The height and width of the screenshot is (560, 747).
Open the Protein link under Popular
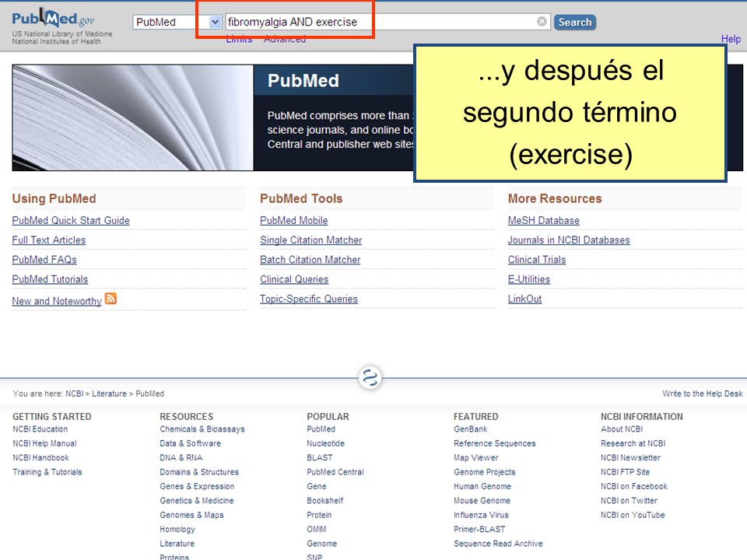(x=319, y=515)
